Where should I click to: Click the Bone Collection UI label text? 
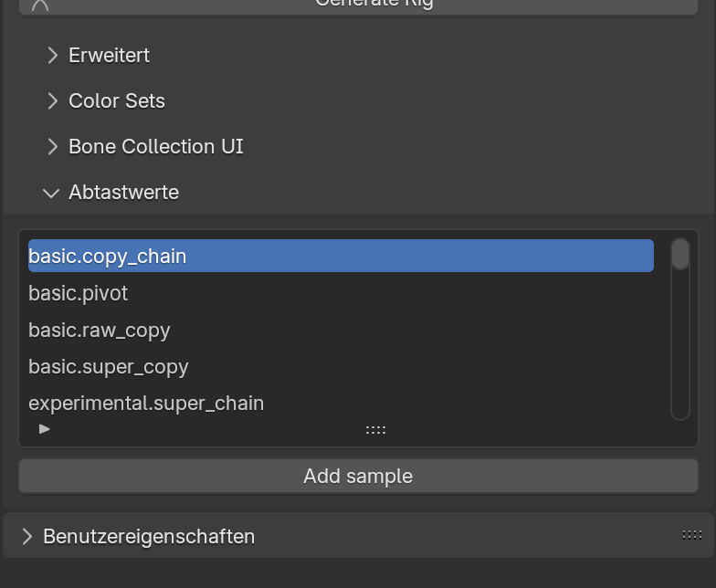pyautogui.click(x=156, y=147)
